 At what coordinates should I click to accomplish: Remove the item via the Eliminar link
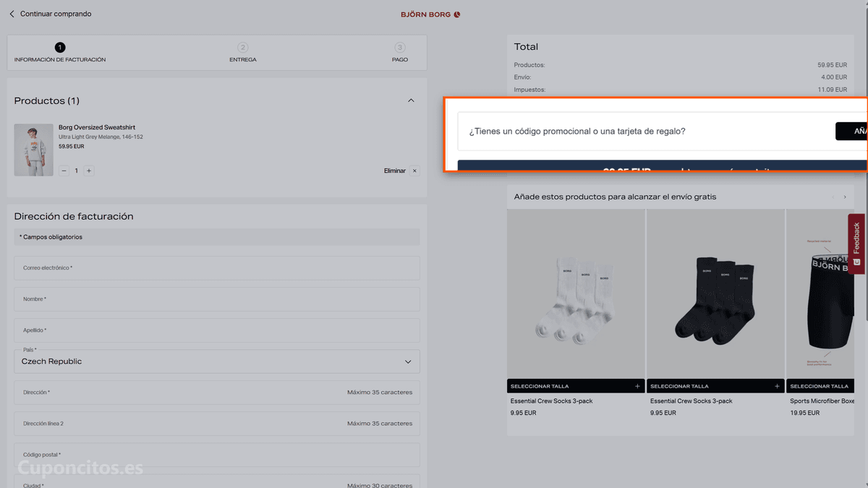tap(395, 171)
